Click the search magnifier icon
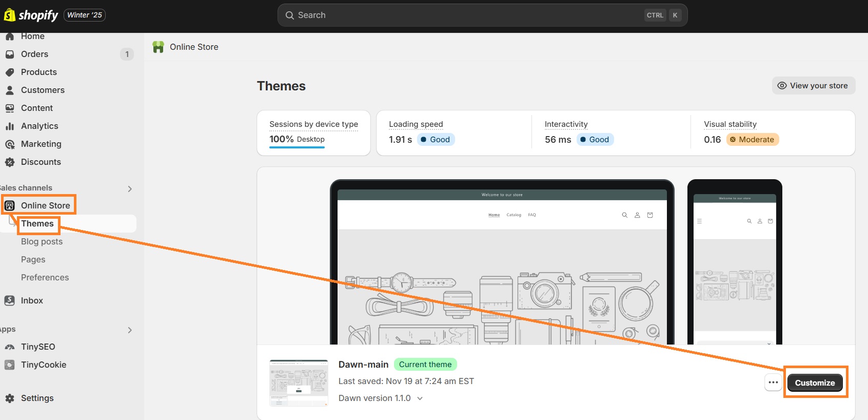The height and width of the screenshot is (420, 868). tap(290, 15)
